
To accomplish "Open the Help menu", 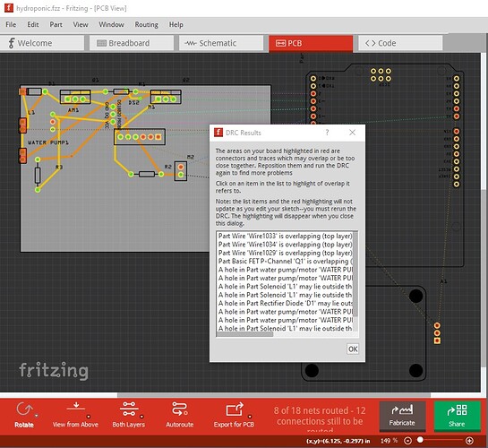I will coord(176,24).
